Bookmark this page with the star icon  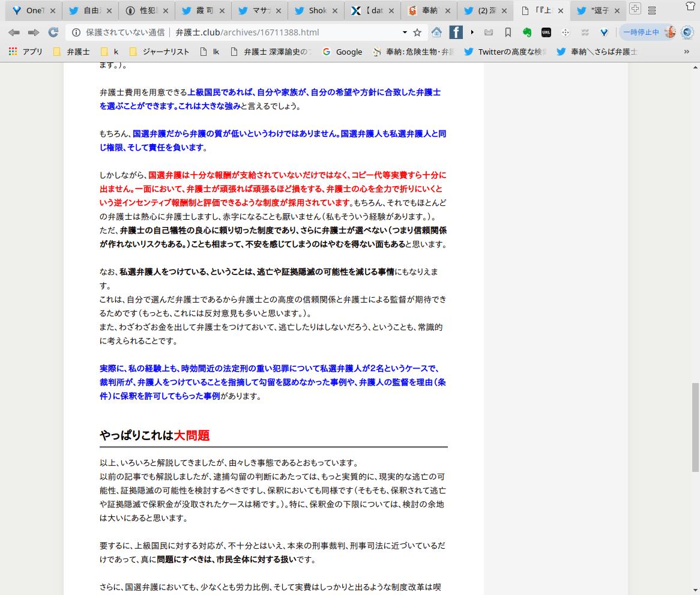417,32
